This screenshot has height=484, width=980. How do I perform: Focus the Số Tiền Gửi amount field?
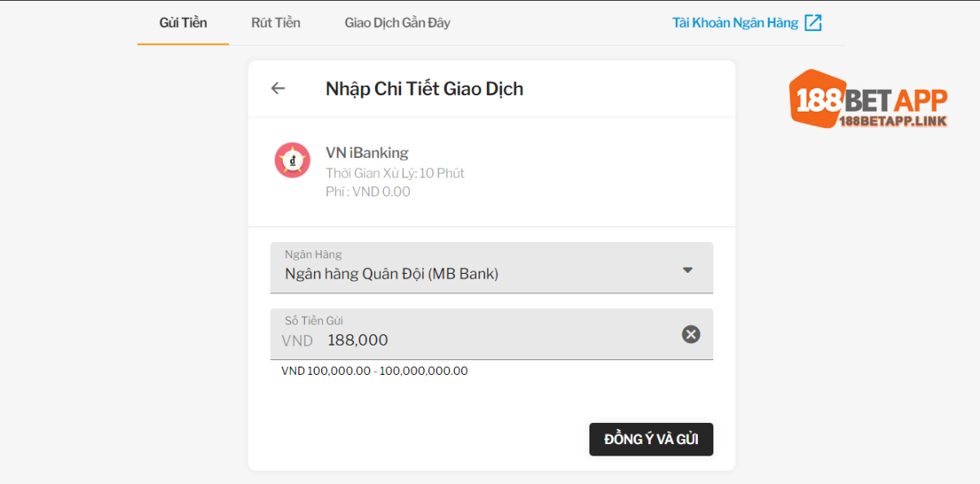pos(492,334)
